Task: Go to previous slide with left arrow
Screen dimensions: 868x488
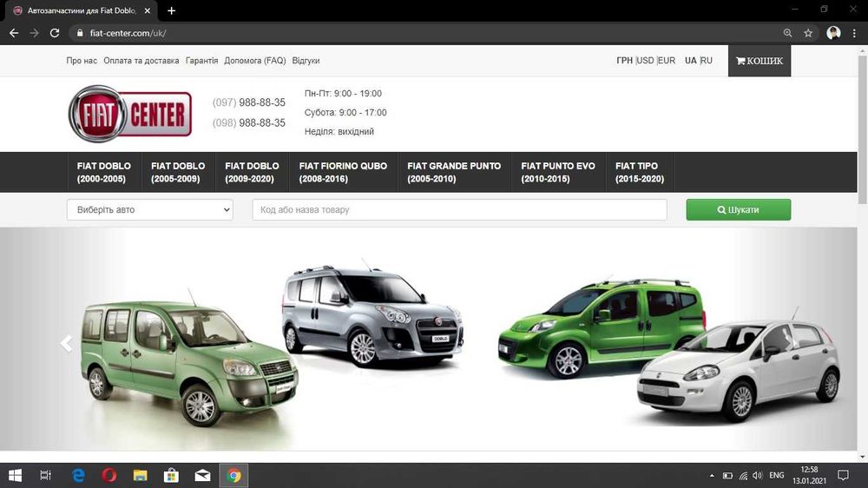Action: [x=67, y=344]
